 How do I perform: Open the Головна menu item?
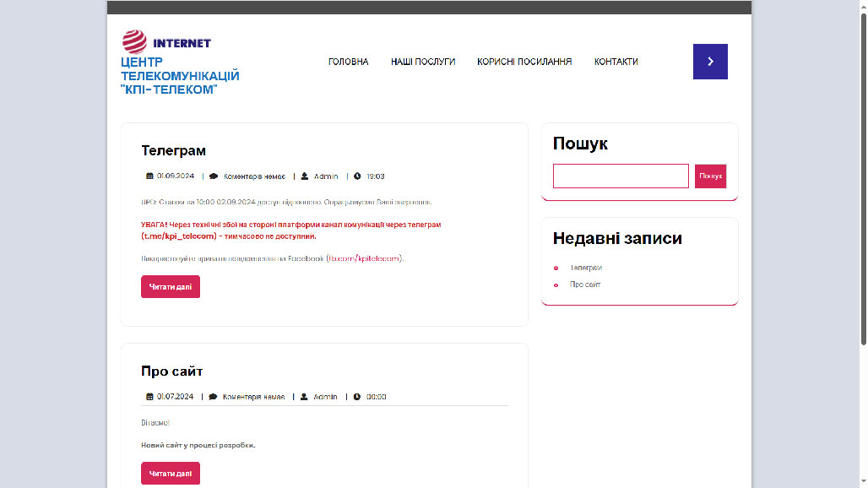pos(348,62)
